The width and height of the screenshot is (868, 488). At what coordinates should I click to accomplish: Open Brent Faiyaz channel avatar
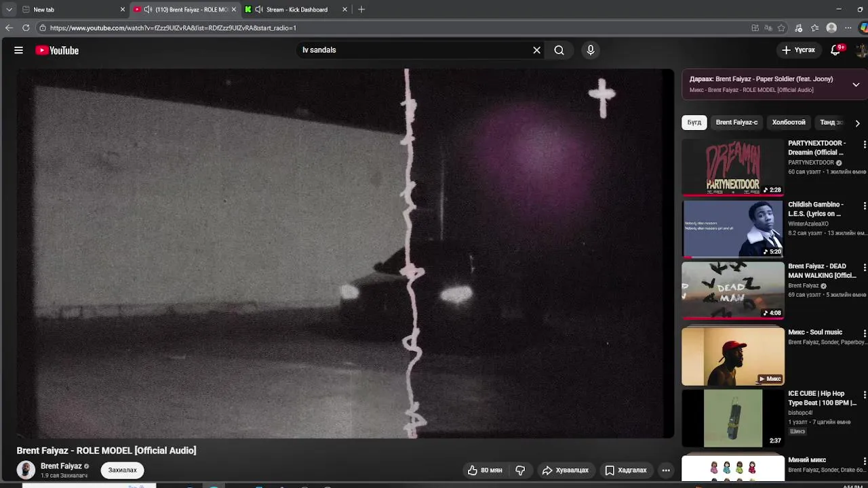26,470
